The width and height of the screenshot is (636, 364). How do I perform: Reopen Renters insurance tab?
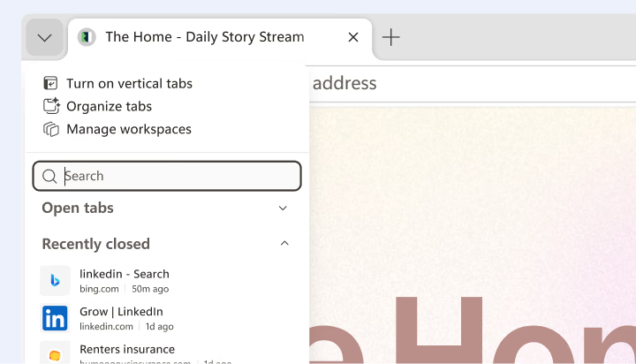pyautogui.click(x=167, y=353)
